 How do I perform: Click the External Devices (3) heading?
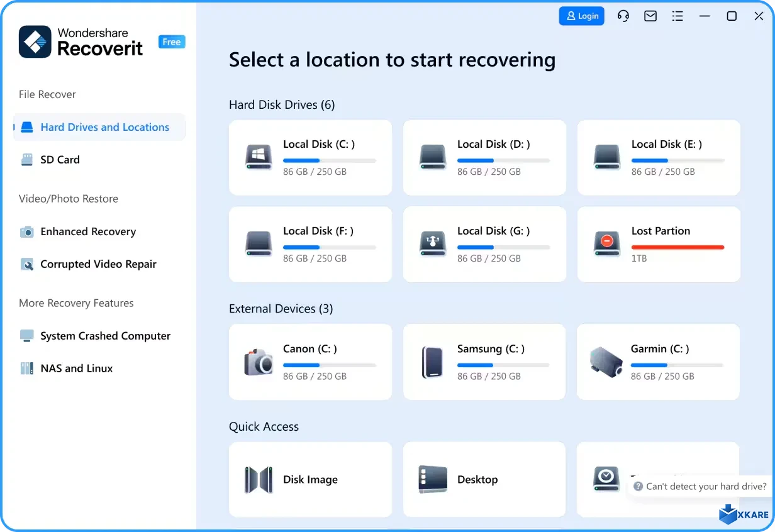click(281, 309)
